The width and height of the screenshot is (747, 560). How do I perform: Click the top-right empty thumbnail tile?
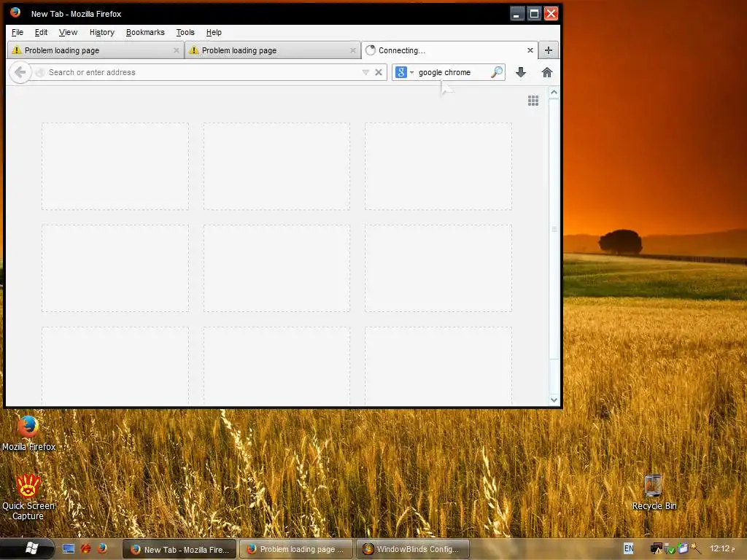point(438,166)
